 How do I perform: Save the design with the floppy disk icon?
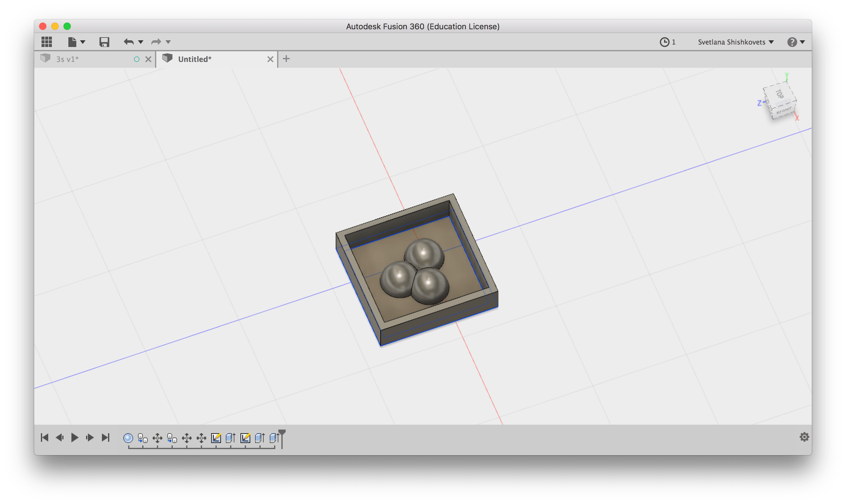coord(104,42)
